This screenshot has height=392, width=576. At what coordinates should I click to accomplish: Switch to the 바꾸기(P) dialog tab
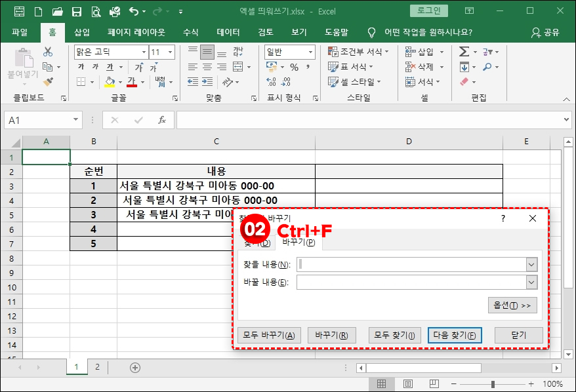point(298,243)
